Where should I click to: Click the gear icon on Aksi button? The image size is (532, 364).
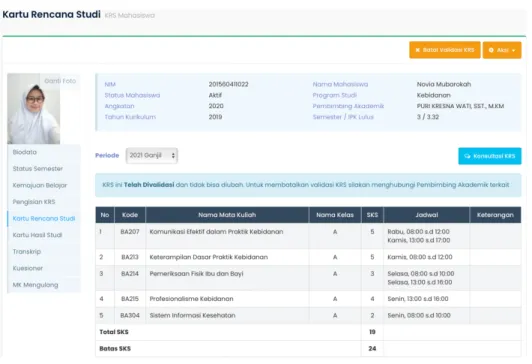(x=491, y=50)
